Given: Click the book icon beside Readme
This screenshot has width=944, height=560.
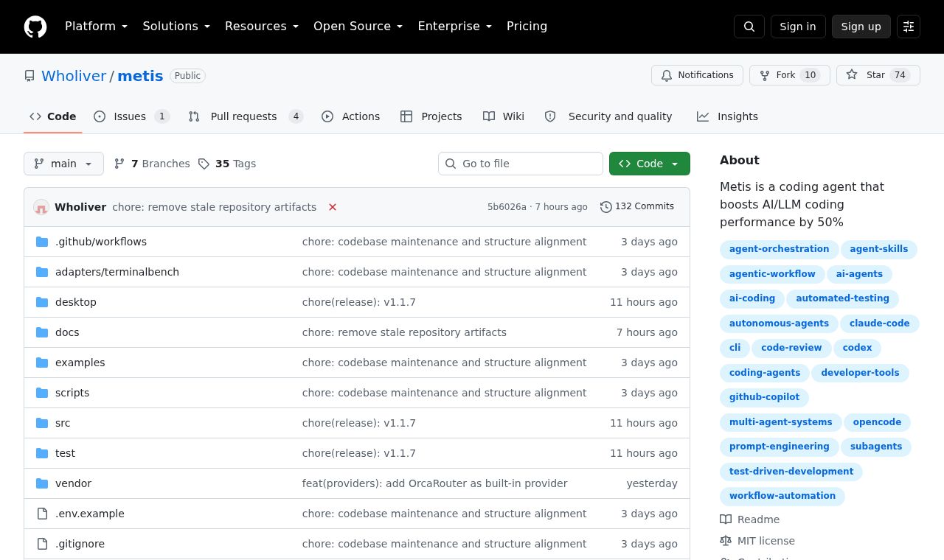Looking at the screenshot, I should [726, 519].
